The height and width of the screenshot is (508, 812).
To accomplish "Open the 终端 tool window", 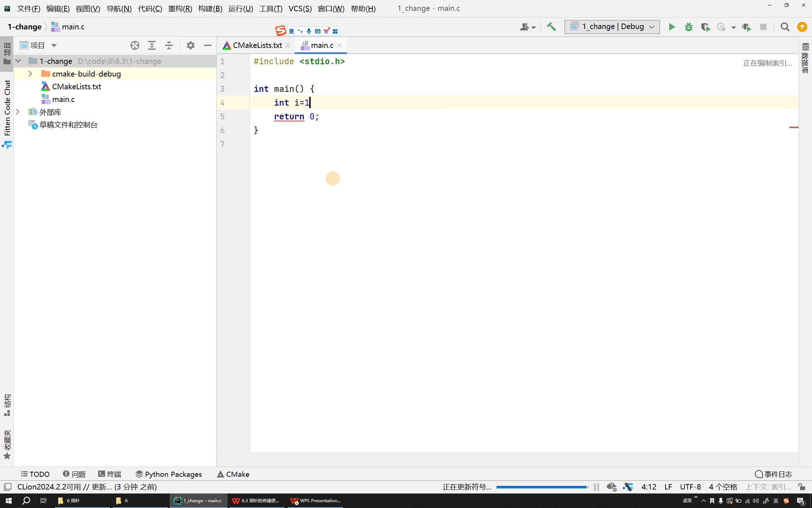I will (110, 474).
